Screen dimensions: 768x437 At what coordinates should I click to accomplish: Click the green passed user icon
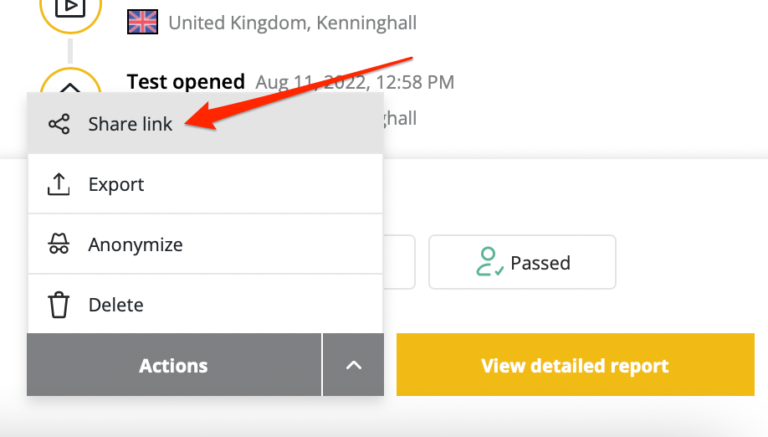click(x=489, y=262)
